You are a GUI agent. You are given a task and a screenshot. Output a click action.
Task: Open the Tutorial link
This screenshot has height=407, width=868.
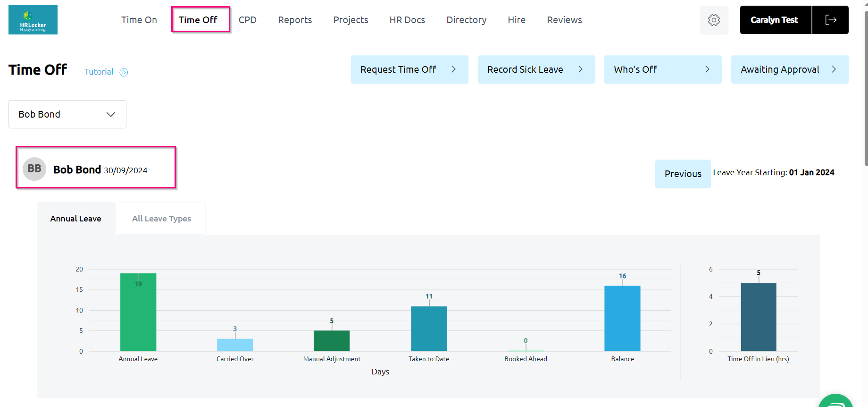99,72
